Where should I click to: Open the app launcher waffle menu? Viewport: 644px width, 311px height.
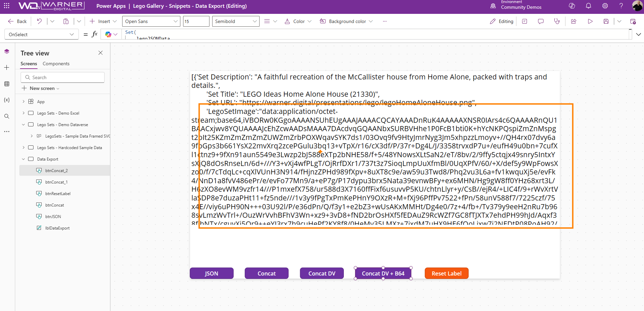click(6, 6)
